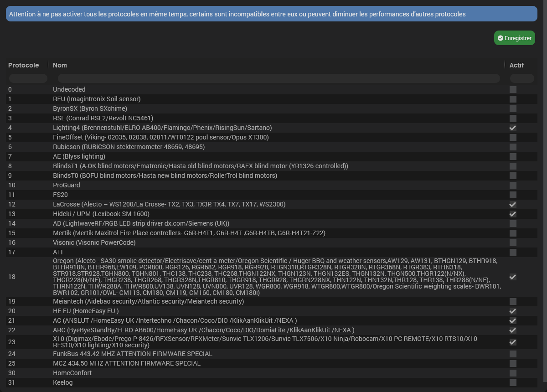The height and width of the screenshot is (392, 547).
Task: Uncheck the LaCrosse protocol checkbox
Action: (513, 205)
